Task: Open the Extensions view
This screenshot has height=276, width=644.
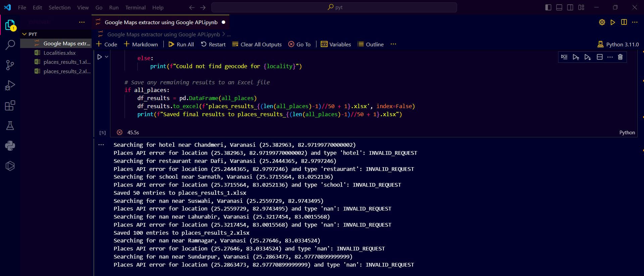Action: click(x=10, y=105)
